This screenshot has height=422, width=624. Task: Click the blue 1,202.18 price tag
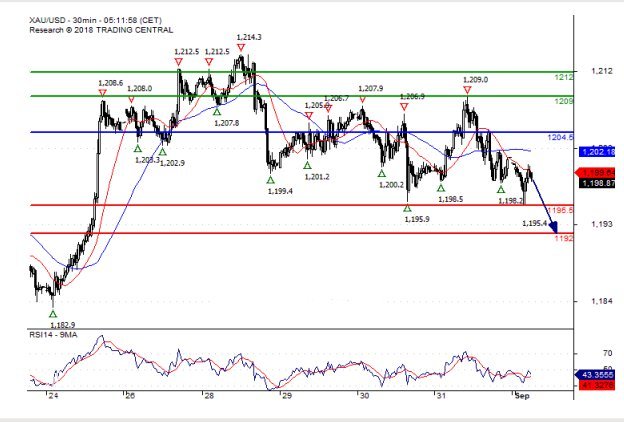595,151
